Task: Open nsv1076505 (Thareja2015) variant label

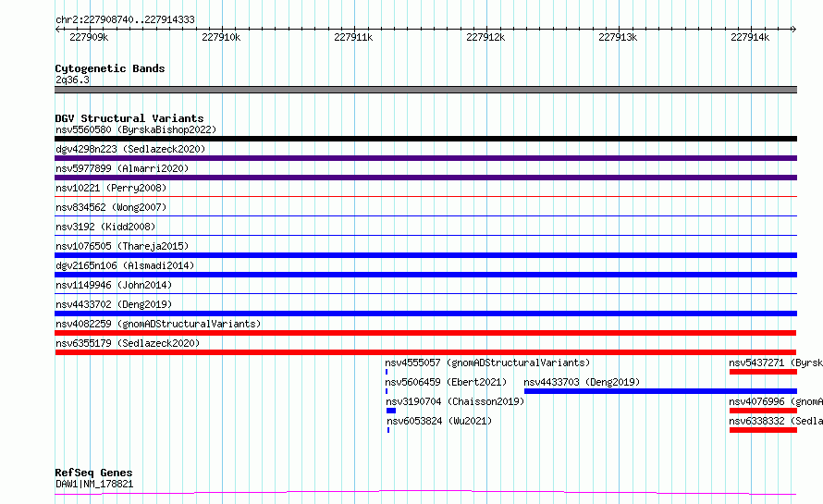Action: pyautogui.click(x=122, y=246)
